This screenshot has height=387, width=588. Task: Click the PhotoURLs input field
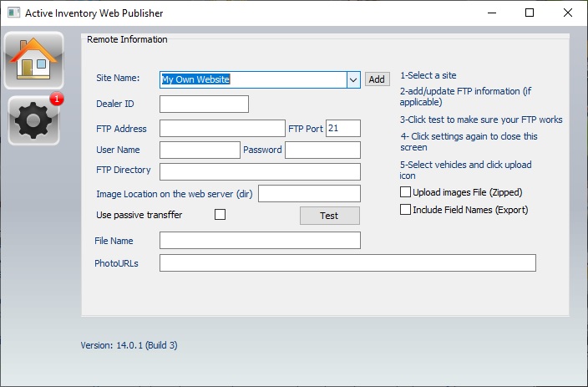pos(347,262)
